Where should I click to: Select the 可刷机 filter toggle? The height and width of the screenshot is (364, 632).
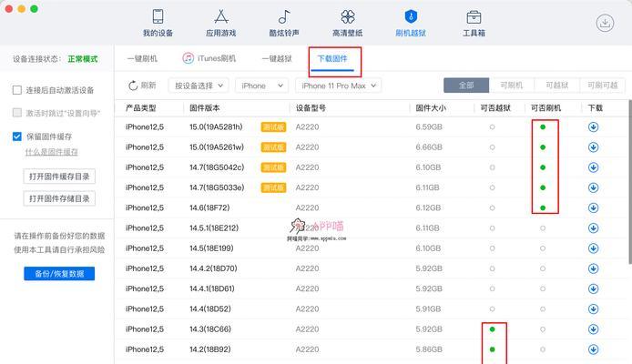(512, 86)
